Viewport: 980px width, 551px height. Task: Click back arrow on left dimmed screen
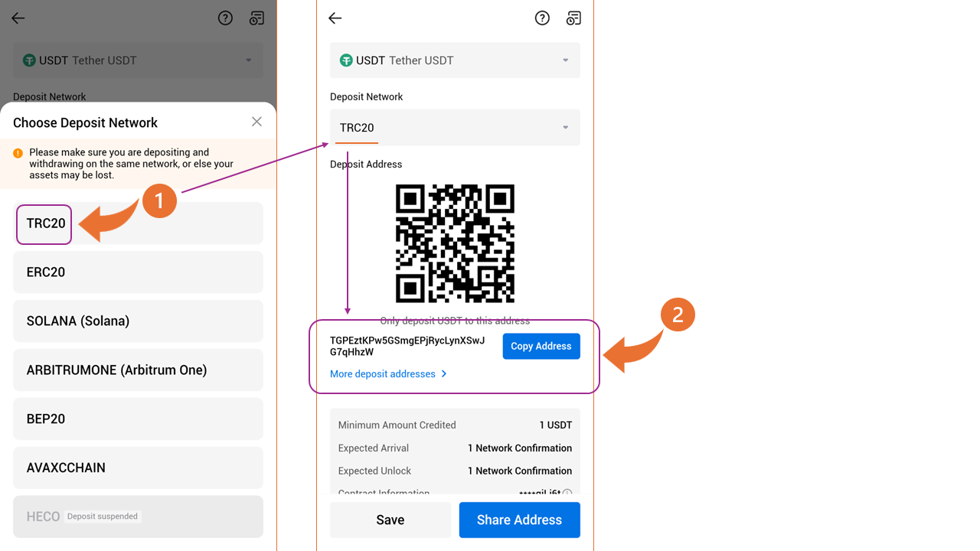(x=18, y=18)
